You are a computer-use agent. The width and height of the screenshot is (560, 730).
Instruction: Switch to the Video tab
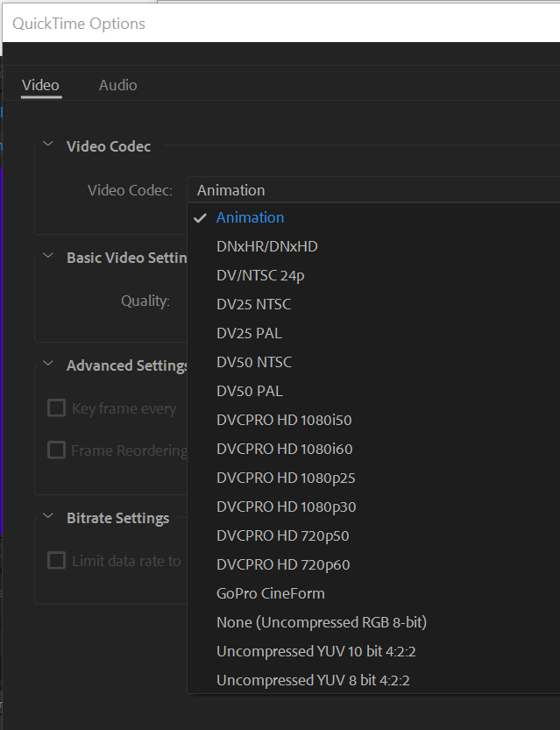40,85
